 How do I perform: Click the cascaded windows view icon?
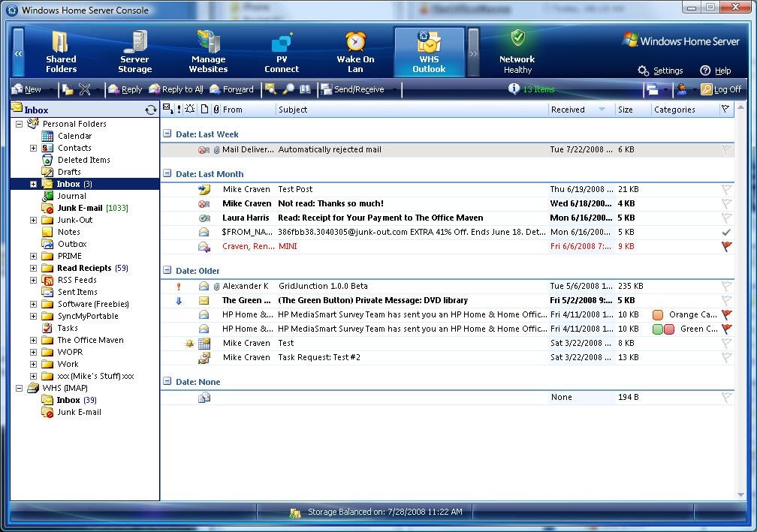pyautogui.click(x=652, y=90)
